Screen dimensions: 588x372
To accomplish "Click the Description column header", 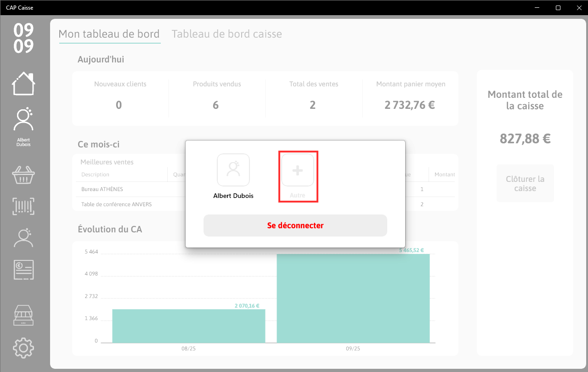I will coord(96,175).
